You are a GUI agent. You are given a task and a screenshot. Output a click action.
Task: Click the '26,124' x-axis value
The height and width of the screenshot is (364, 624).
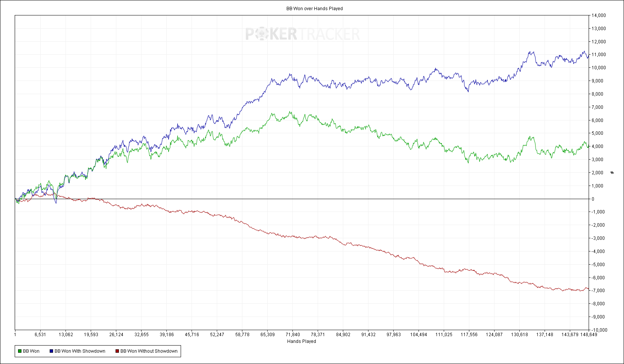pos(116,335)
